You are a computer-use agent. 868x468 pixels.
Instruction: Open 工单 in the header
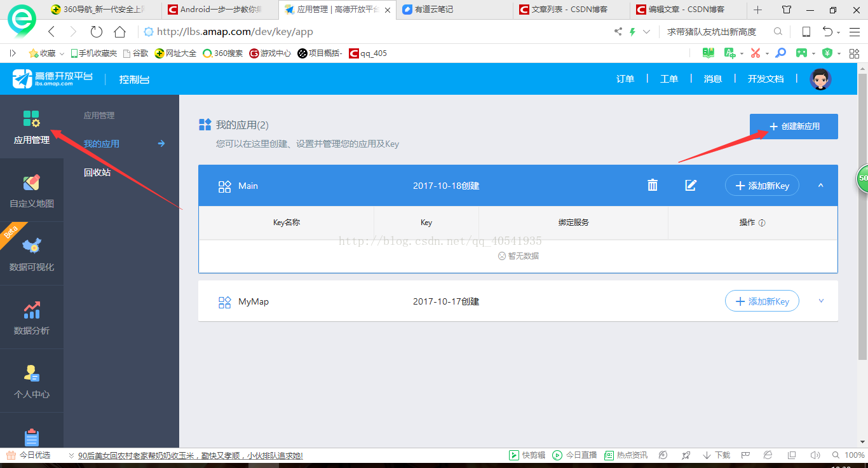pos(669,79)
